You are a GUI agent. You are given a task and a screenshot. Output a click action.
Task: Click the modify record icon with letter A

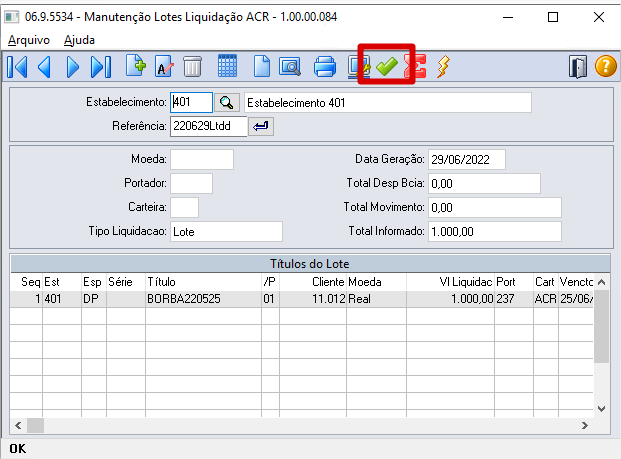point(164,67)
